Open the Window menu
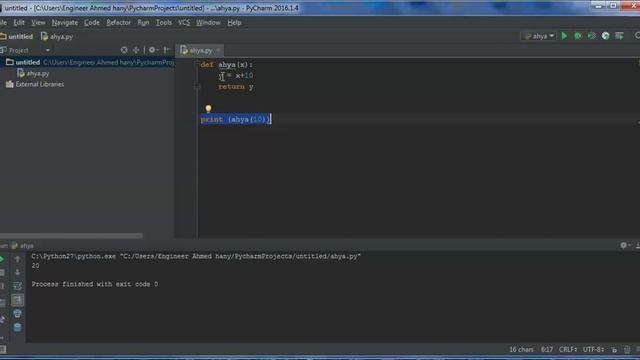 coord(208,22)
